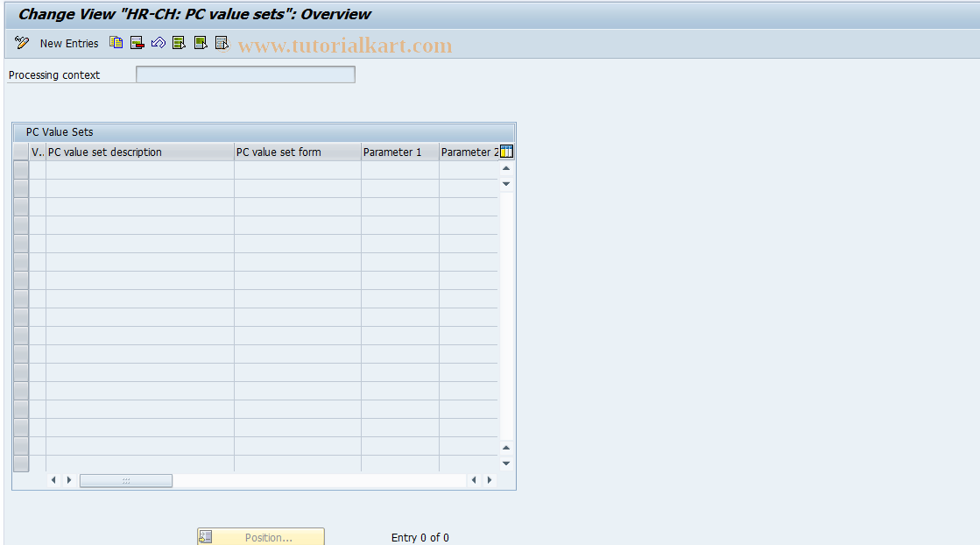Click the right-side horizontal scroll left arrow
This screenshot has width=980, height=545.
pos(474,480)
